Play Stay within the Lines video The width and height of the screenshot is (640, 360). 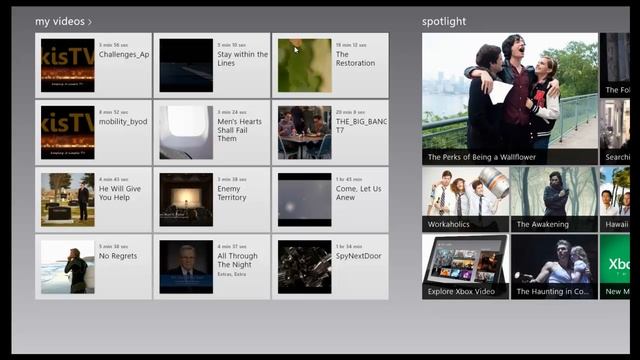click(212, 65)
